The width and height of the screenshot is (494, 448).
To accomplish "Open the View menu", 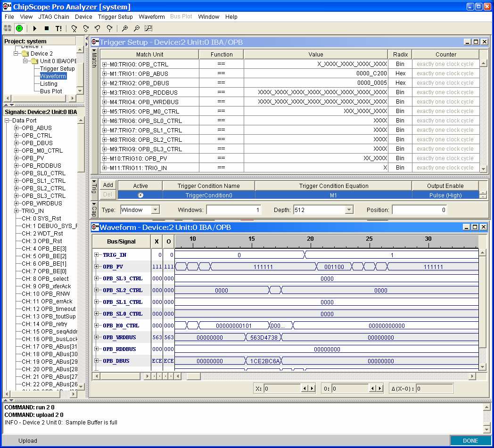I will click(26, 16).
